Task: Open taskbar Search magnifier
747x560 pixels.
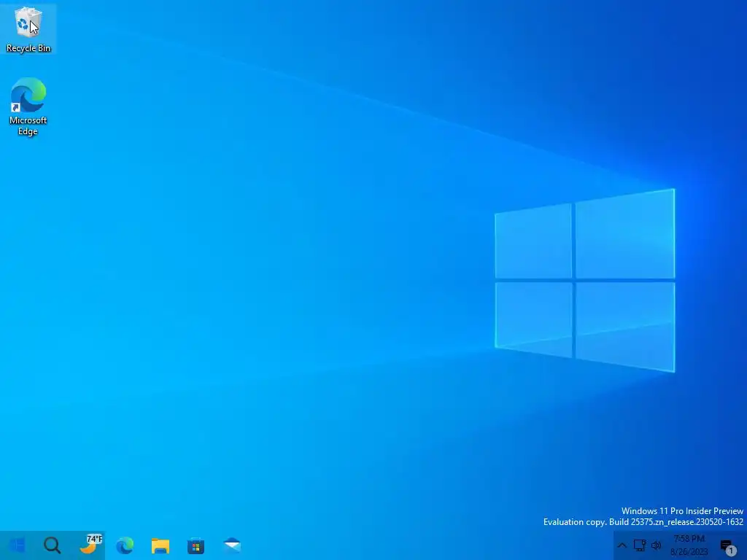Action: coord(53,545)
